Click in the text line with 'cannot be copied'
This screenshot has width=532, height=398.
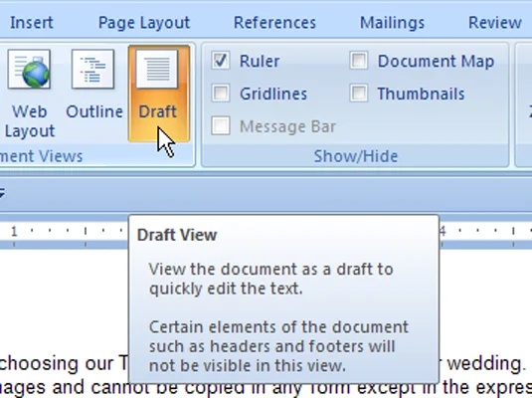(266, 389)
